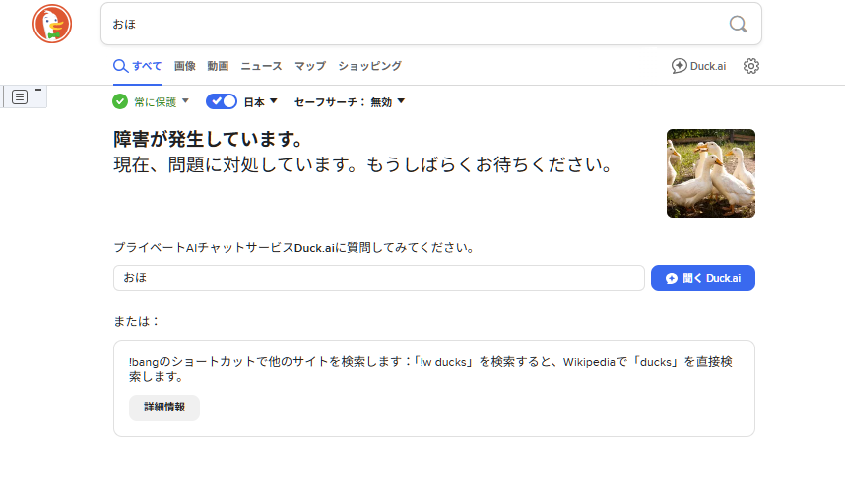Open the セーフサーチ 無効 dropdown
845x504 pixels.
click(x=350, y=101)
